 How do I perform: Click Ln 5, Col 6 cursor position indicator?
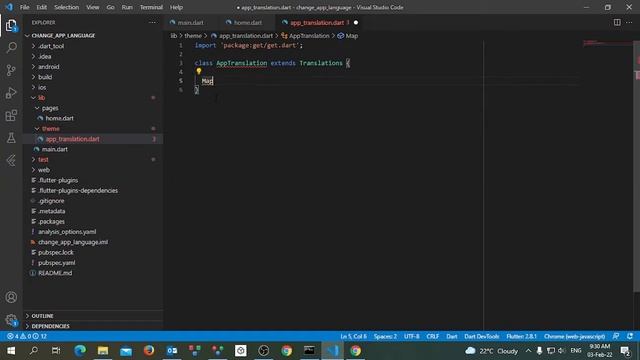point(353,336)
